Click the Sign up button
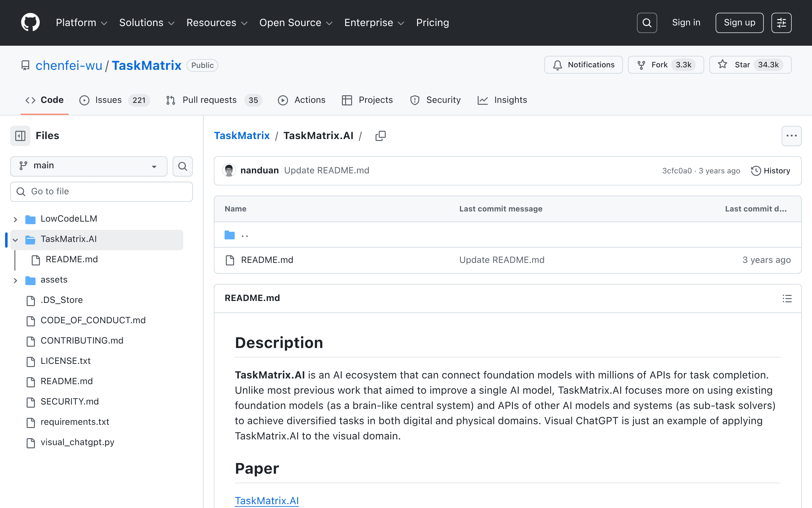Image resolution: width=812 pixels, height=508 pixels. (x=739, y=23)
